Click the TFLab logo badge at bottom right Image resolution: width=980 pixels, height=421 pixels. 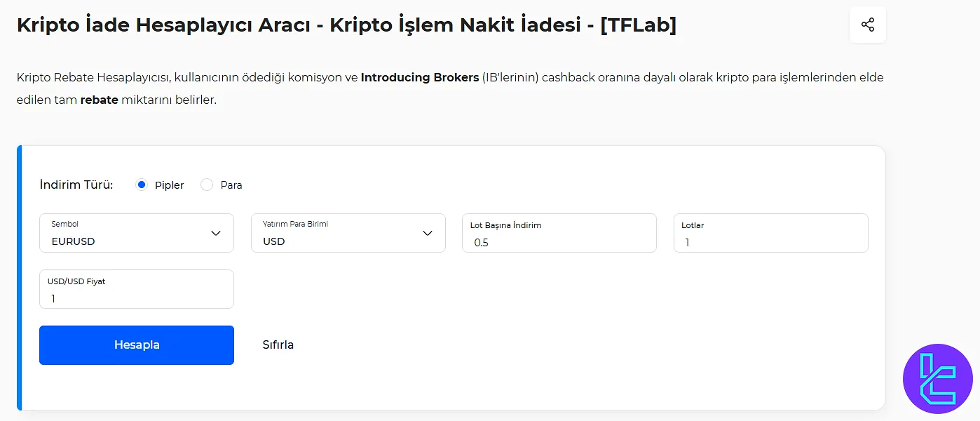click(939, 379)
